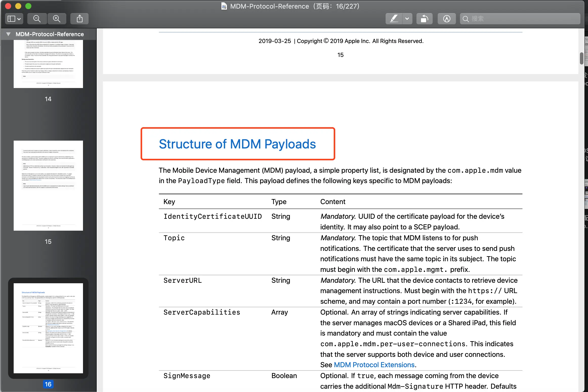Collapse the MDM-Protocol-Reference sidebar triangle
Screen dimensions: 588x392
coord(9,34)
